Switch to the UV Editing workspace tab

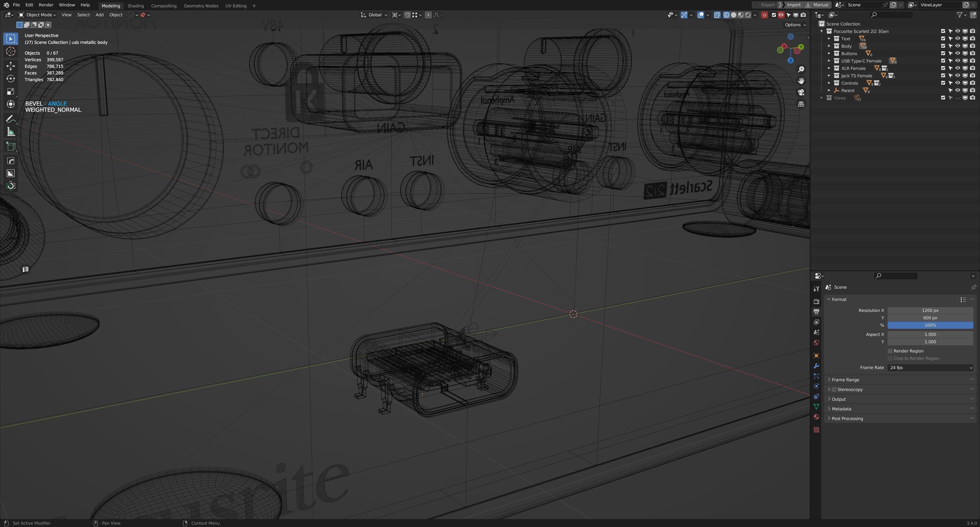[x=236, y=6]
